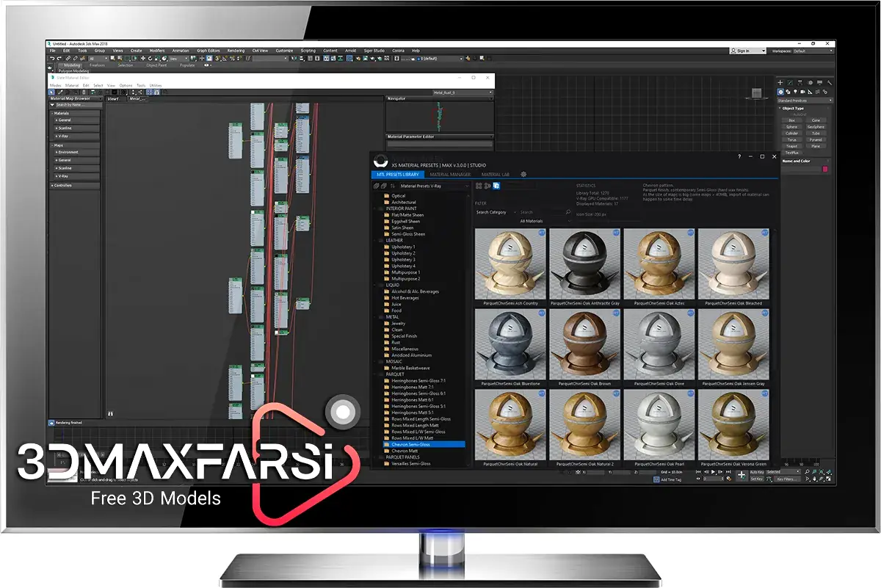Select the Systems category icon
Image resolution: width=881 pixels, height=588 pixels.
pos(824,92)
